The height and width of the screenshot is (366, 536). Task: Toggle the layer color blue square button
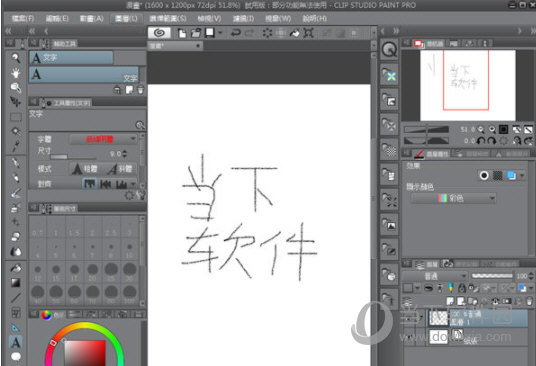tap(511, 176)
